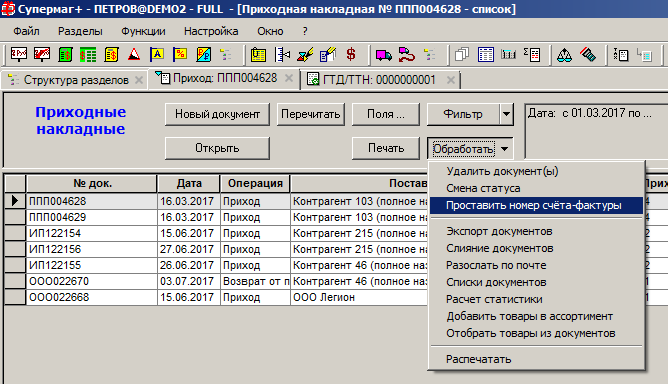Click the Перечитать button
This screenshot has height=384, width=668.
pos(311,114)
